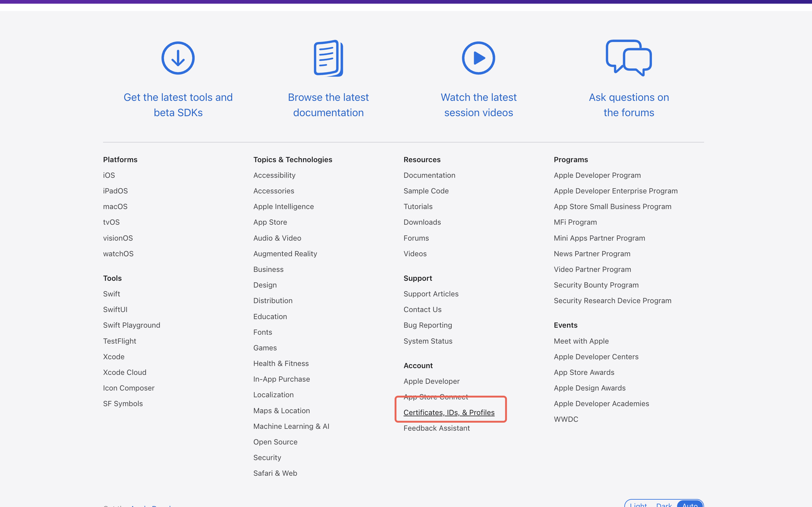The image size is (812, 507).
Task: Switch appearance to Light mode
Action: (x=638, y=505)
